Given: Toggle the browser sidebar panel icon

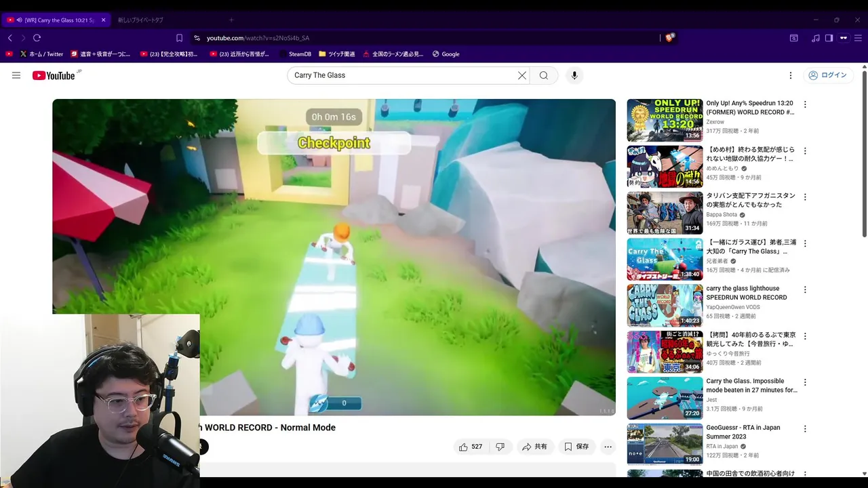Looking at the screenshot, I should [829, 38].
